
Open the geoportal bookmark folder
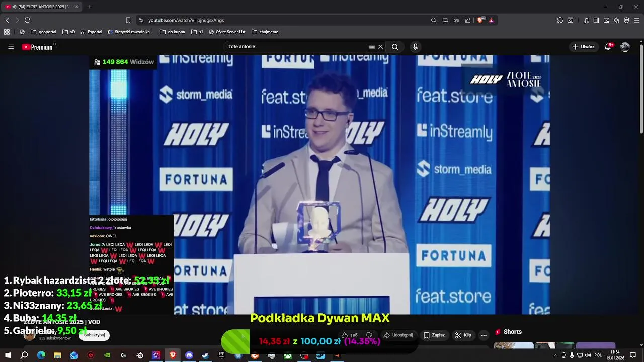[43, 32]
